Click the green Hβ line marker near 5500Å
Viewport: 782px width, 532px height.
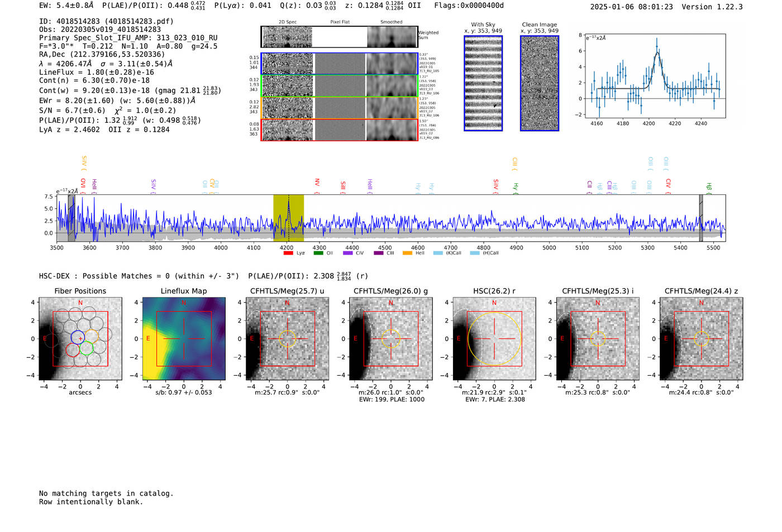click(709, 188)
